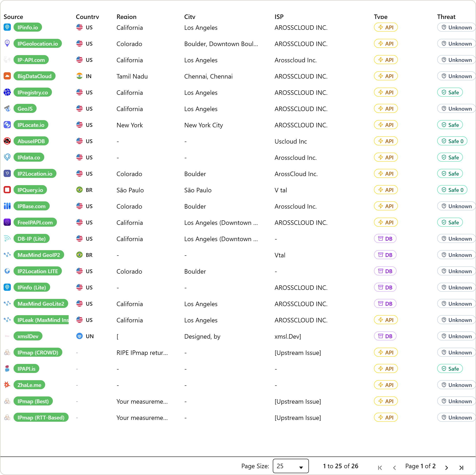Click the 'Page 1 of 2' indicator

click(420, 466)
